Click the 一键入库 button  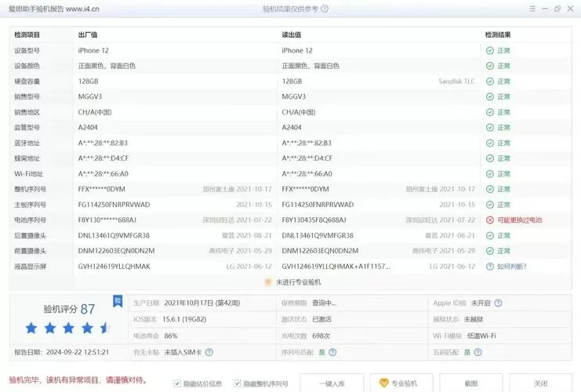pos(332,383)
